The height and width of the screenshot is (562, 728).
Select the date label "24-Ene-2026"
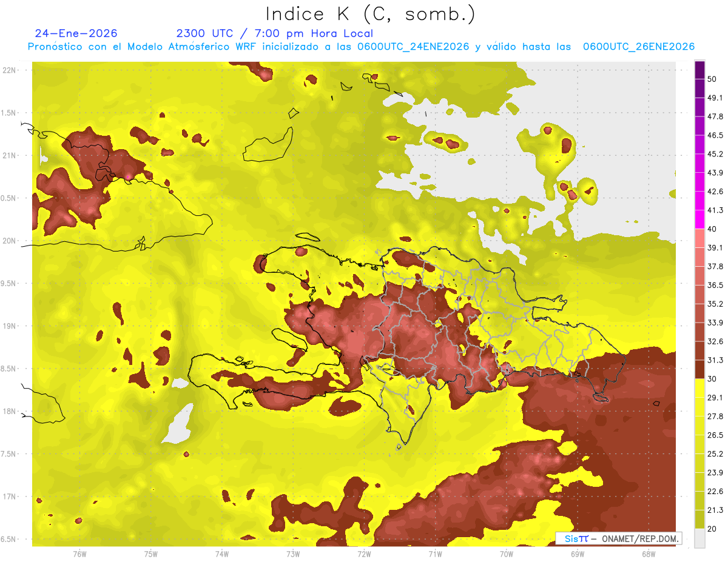click(76, 33)
